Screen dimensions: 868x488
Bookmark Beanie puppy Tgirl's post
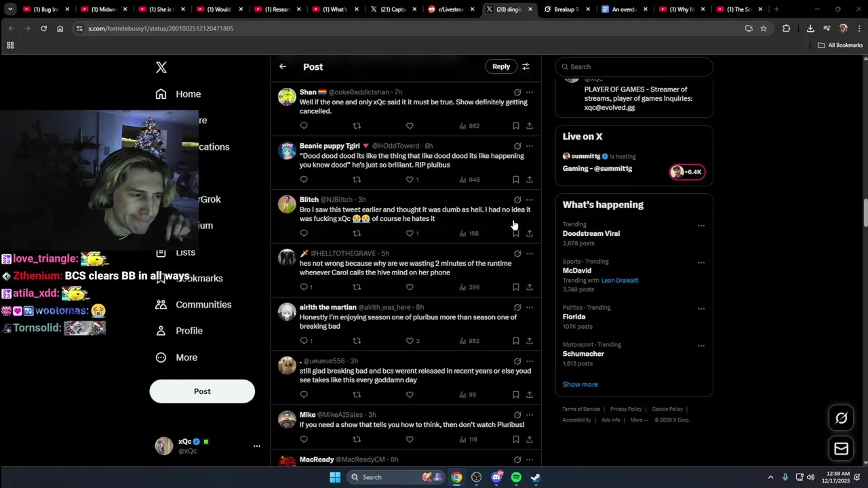click(516, 180)
